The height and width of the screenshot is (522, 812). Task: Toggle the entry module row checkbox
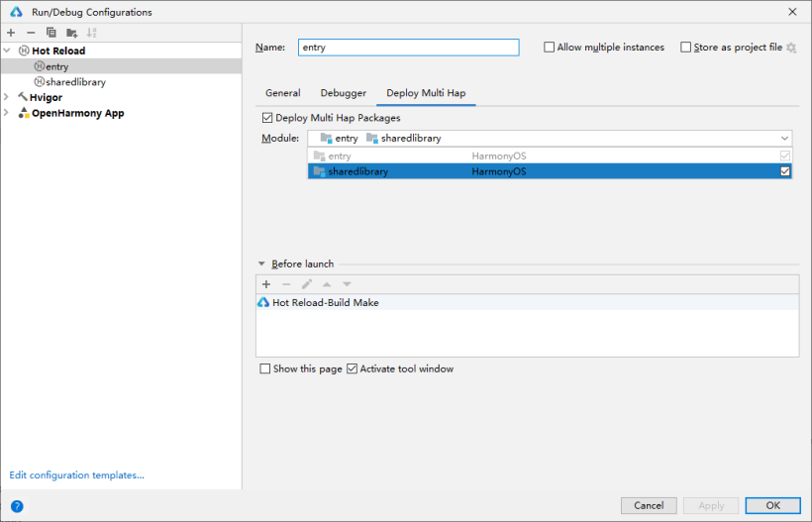pyautogui.click(x=785, y=156)
